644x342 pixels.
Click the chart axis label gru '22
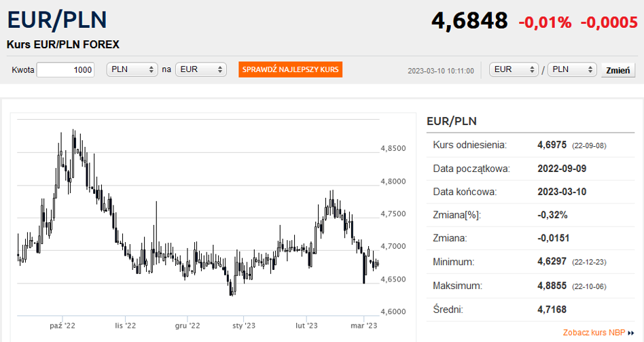coord(187,326)
